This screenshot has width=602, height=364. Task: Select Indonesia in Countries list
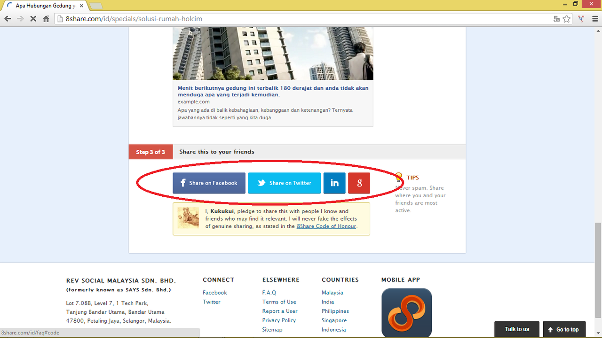click(x=334, y=330)
